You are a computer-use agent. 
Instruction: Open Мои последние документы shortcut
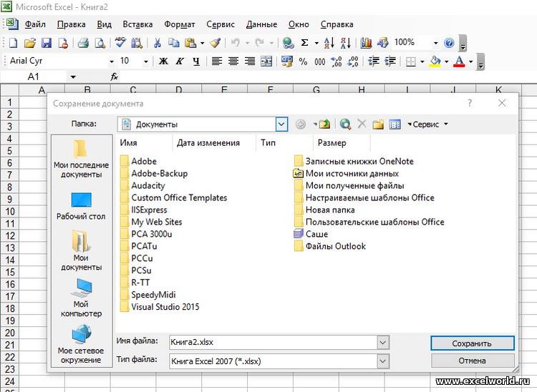(81, 159)
